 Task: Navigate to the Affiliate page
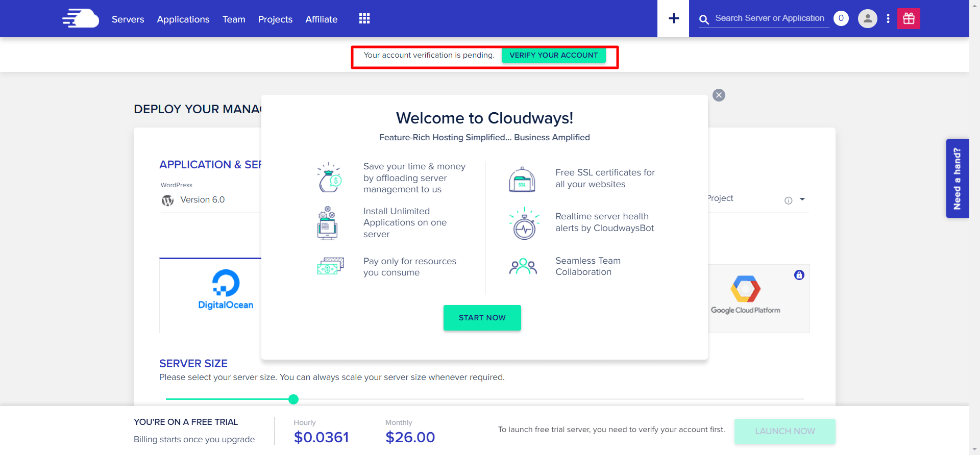[x=321, y=19]
